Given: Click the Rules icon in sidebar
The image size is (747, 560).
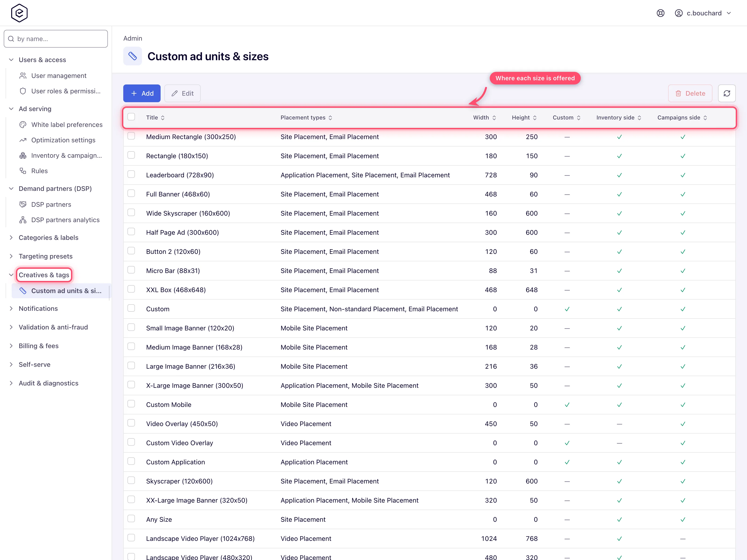Looking at the screenshot, I should [23, 171].
